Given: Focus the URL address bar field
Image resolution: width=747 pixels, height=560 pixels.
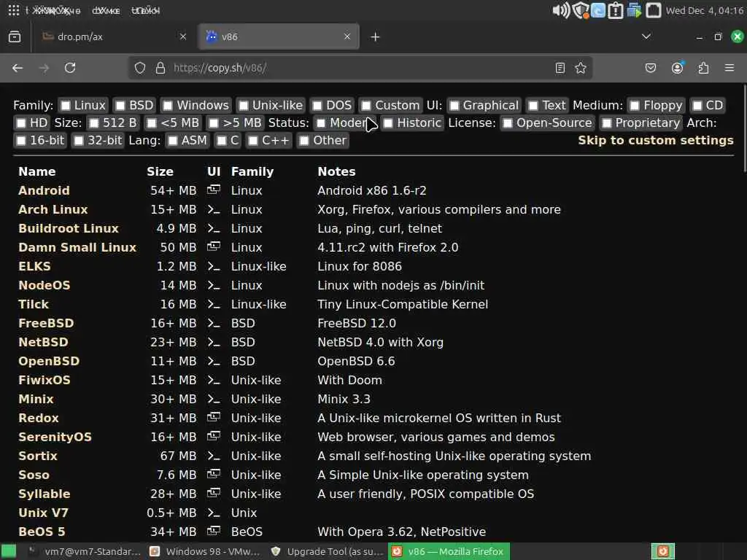Looking at the screenshot, I should point(360,68).
